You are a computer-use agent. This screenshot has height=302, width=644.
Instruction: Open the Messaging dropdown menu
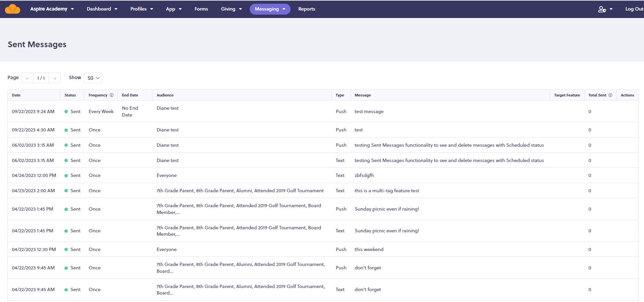[x=270, y=9]
